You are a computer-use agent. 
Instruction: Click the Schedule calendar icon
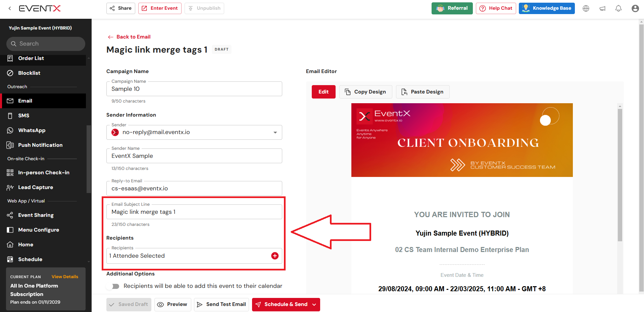(10, 259)
